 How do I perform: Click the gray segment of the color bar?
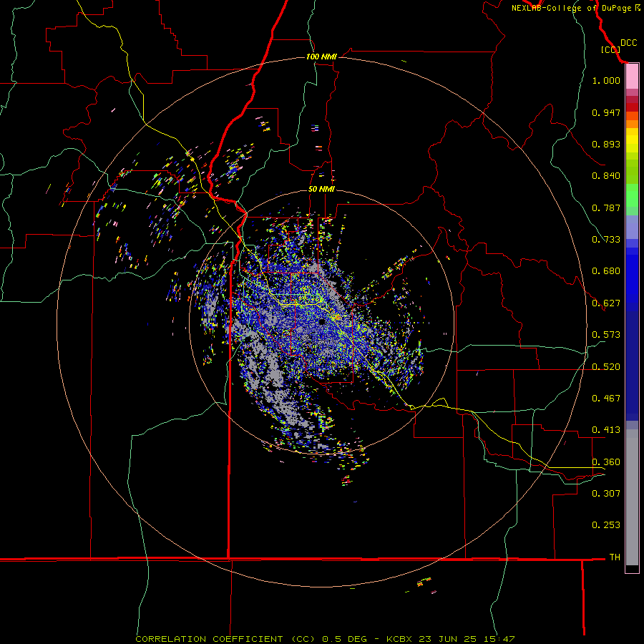tap(632, 497)
